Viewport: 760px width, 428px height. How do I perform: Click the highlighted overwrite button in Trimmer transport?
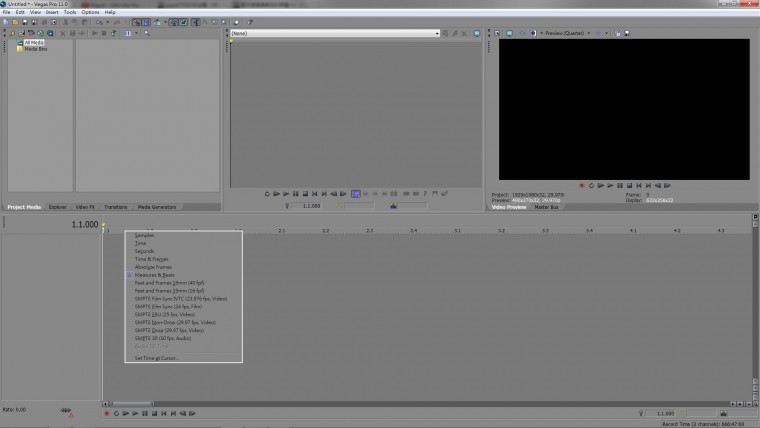tap(356, 194)
